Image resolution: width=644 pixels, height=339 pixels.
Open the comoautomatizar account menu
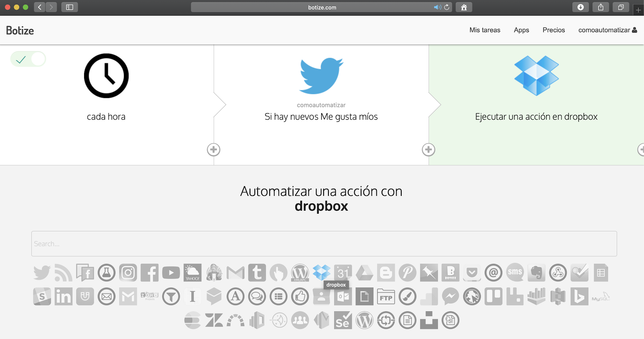[607, 30]
